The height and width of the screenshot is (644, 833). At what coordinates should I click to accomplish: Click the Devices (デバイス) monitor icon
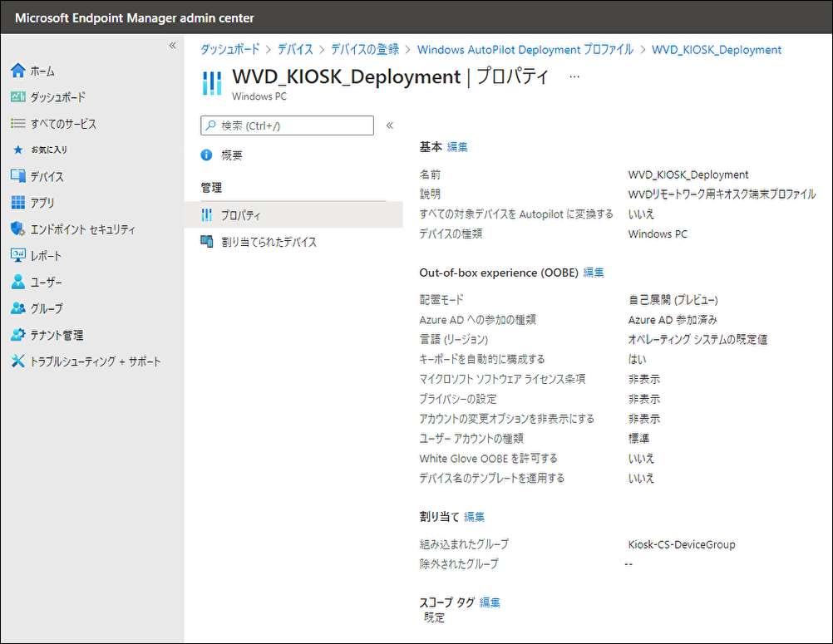point(18,175)
